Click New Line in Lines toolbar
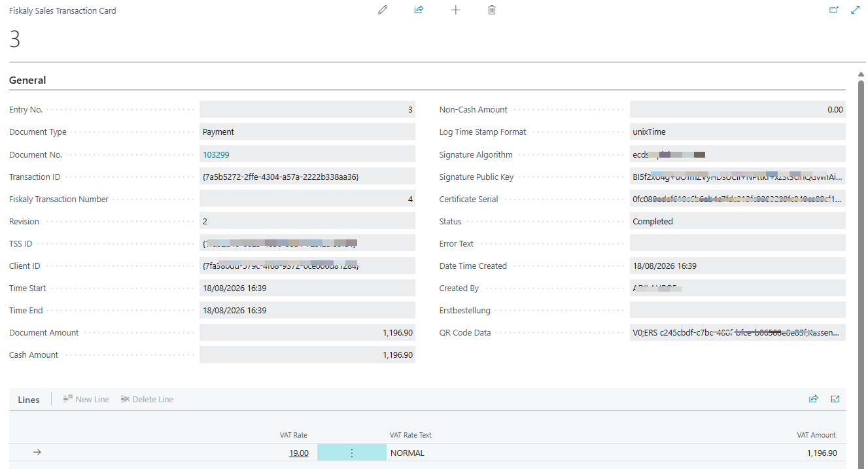Image resolution: width=868 pixels, height=469 pixels. (86, 399)
